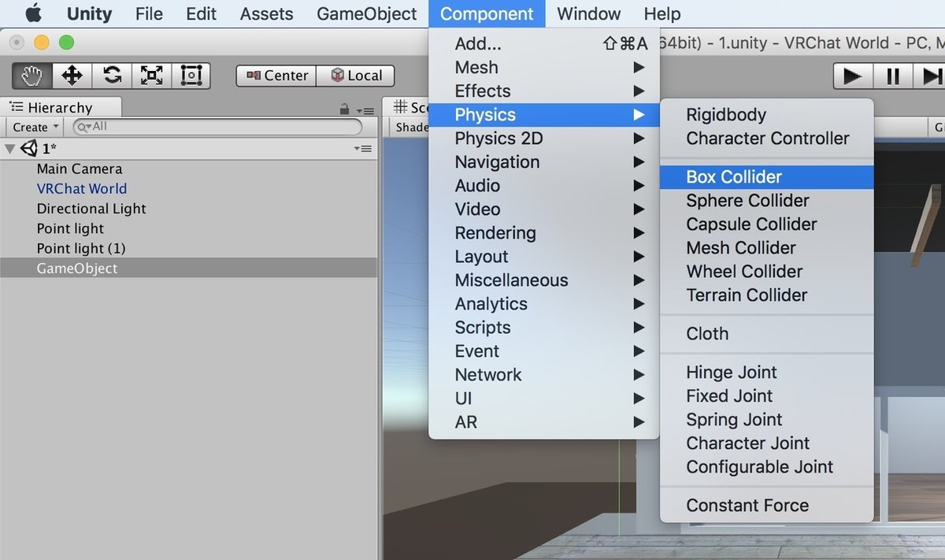The height and width of the screenshot is (560, 945).
Task: Select the Hand tool
Action: (x=32, y=76)
